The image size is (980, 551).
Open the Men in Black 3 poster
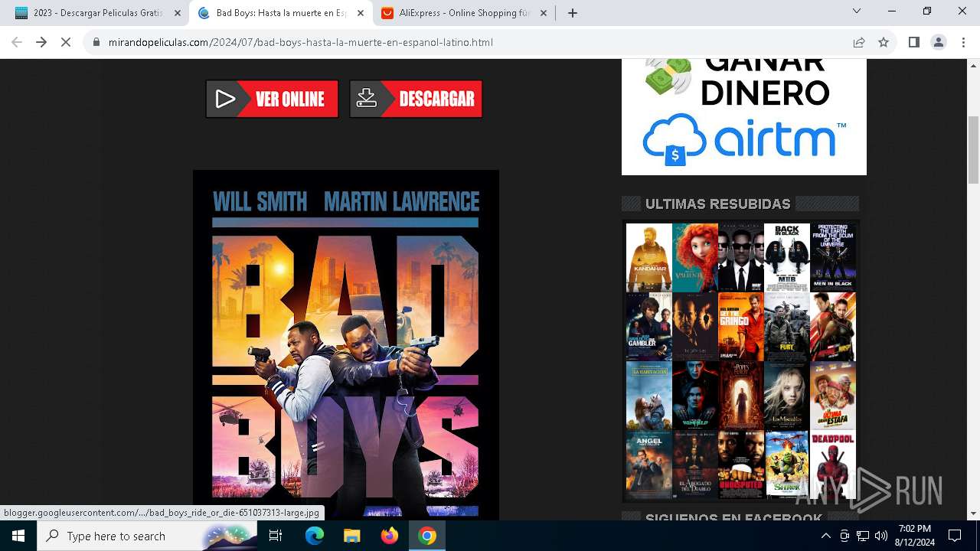pyautogui.click(x=741, y=258)
